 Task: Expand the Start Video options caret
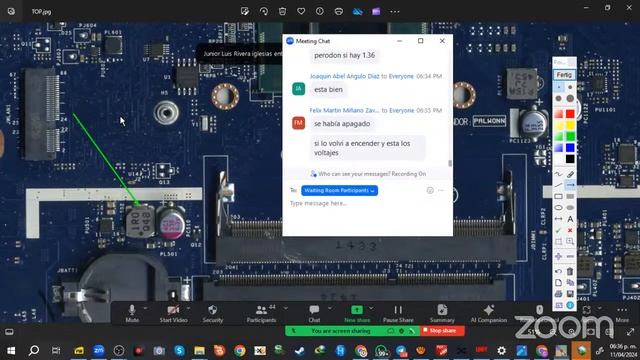[x=189, y=308]
